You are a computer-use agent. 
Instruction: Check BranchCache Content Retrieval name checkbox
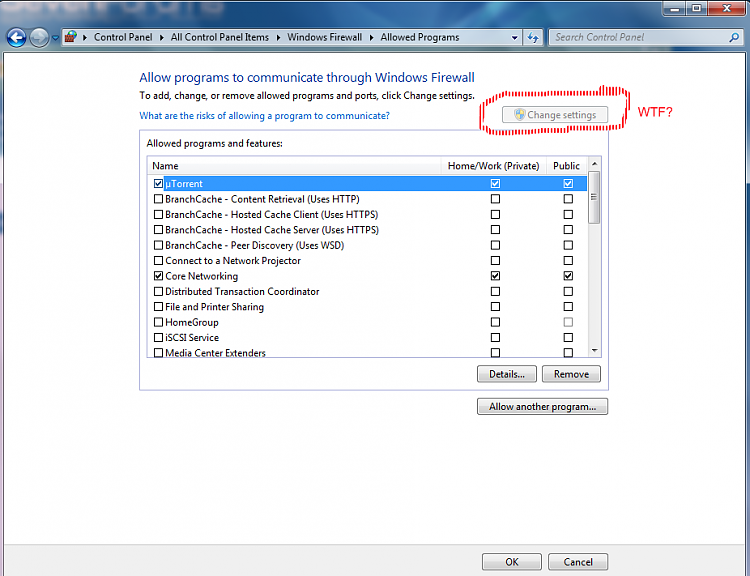[158, 199]
